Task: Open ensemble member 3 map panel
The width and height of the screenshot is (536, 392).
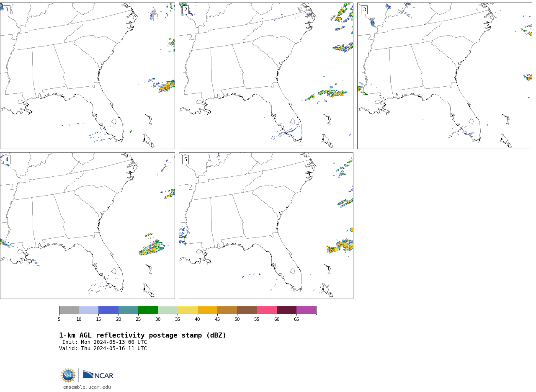Action: point(444,76)
